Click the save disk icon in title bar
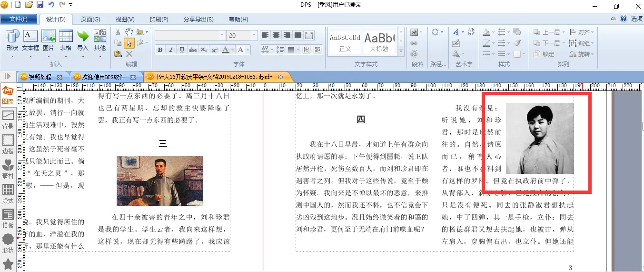 coord(40,5)
